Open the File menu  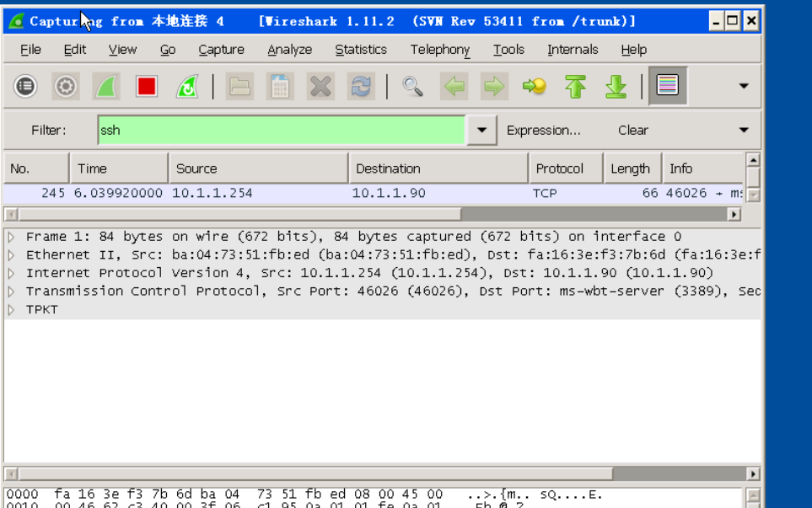click(x=30, y=50)
